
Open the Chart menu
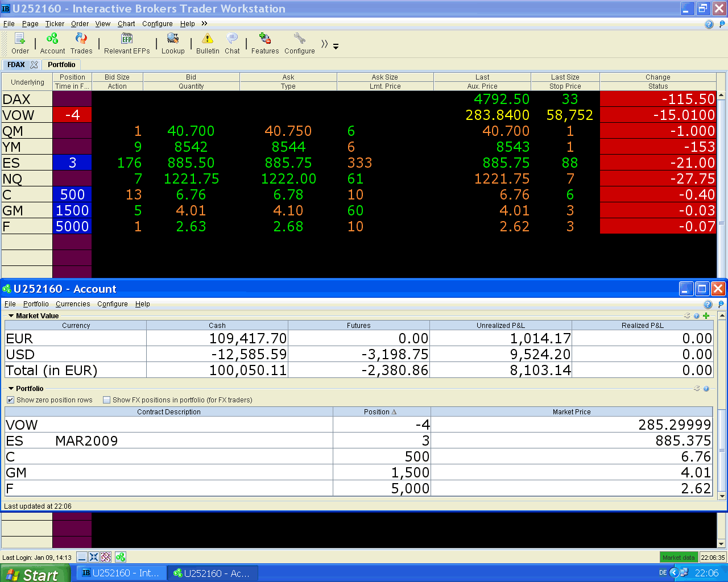click(126, 24)
